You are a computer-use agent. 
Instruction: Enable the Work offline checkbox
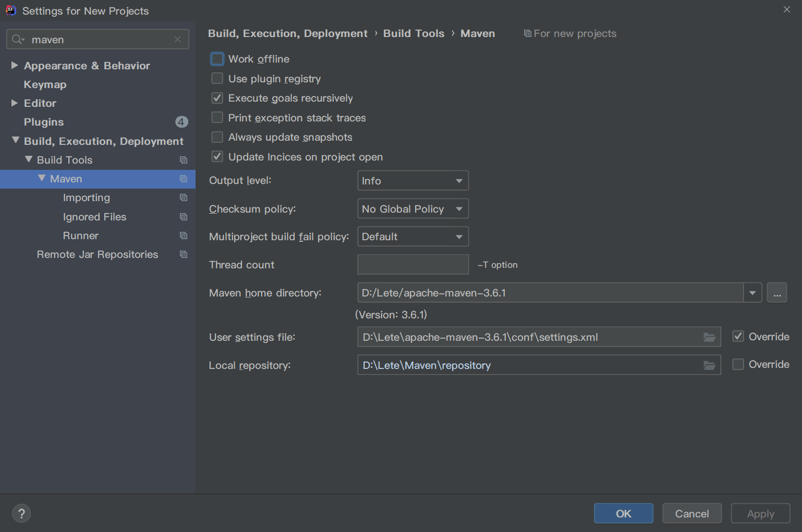(217, 59)
